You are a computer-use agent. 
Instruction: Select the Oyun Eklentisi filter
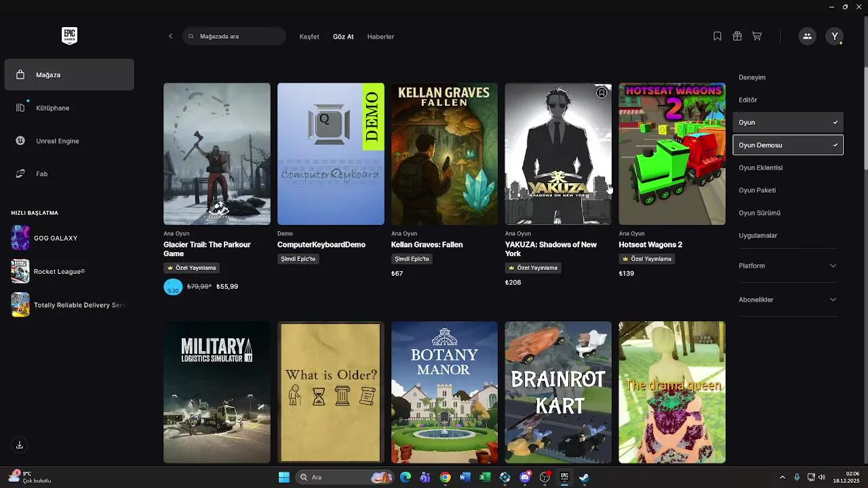pyautogui.click(x=788, y=167)
